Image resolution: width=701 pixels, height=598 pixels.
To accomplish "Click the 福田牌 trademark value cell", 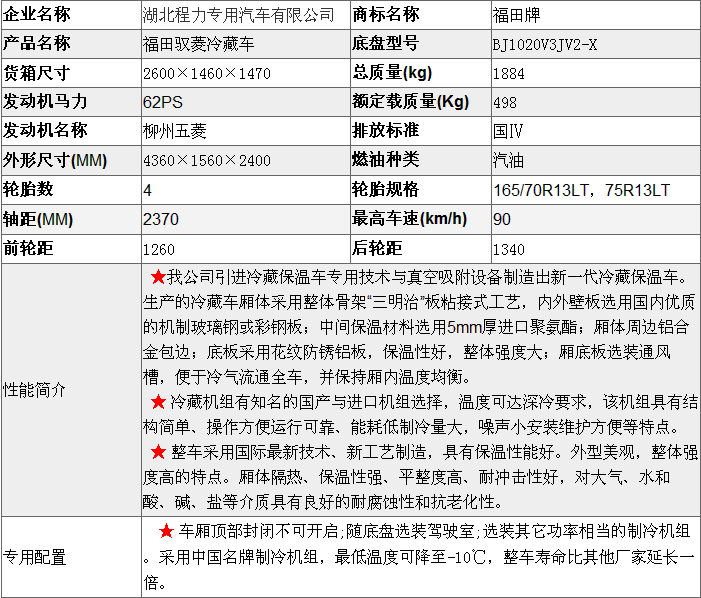I will (513, 15).
